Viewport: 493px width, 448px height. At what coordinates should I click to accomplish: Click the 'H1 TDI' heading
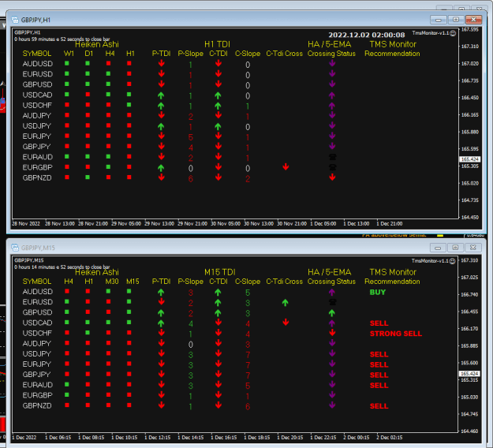217,44
